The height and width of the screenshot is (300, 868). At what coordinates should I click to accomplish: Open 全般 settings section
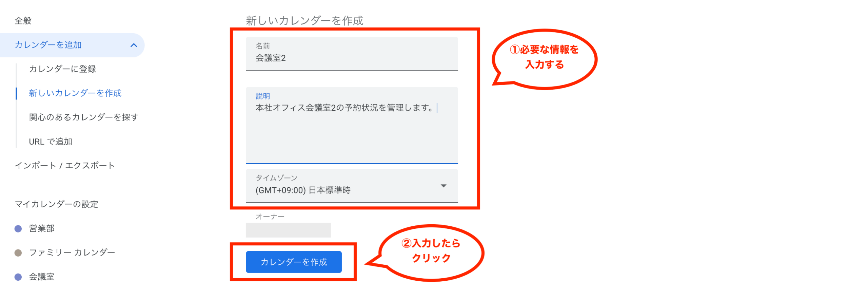(x=23, y=21)
